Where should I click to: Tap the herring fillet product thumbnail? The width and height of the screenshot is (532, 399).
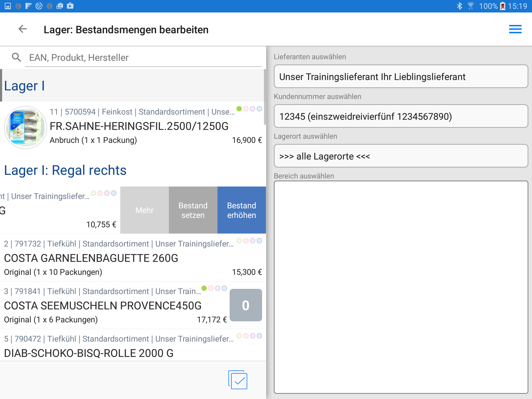(25, 127)
